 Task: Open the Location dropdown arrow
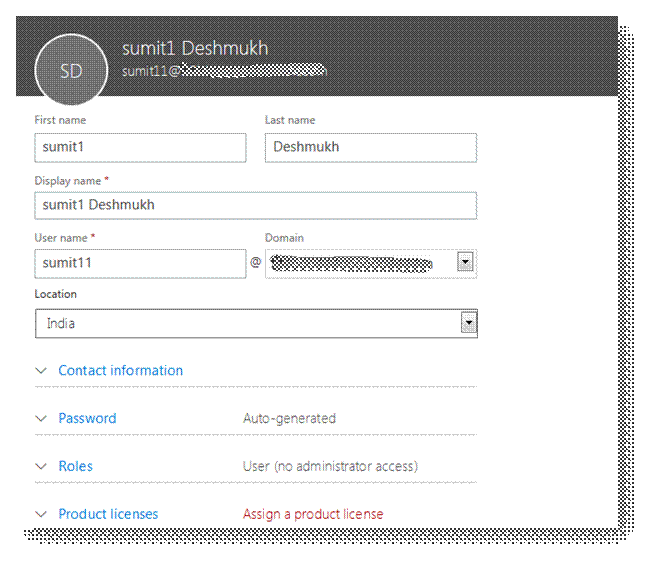pos(468,323)
